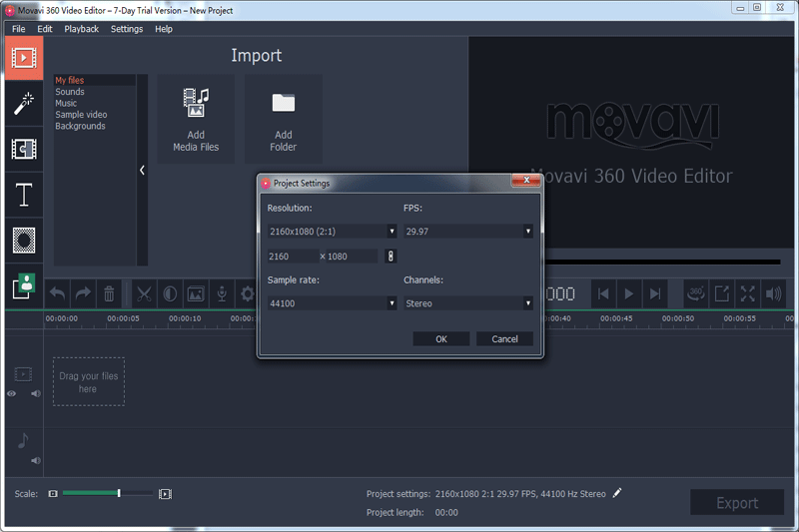Record audio with microphone icon
This screenshot has height=532, width=799.
(x=222, y=293)
